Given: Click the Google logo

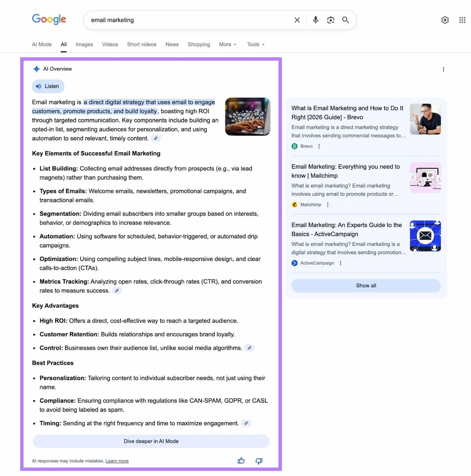Looking at the screenshot, I should [x=49, y=19].
